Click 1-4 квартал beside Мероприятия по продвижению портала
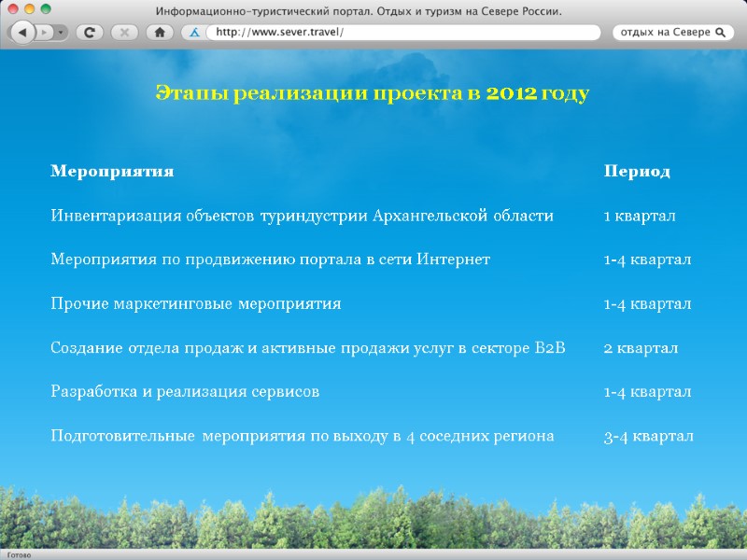Screen dimensions: 747x560 [647, 259]
